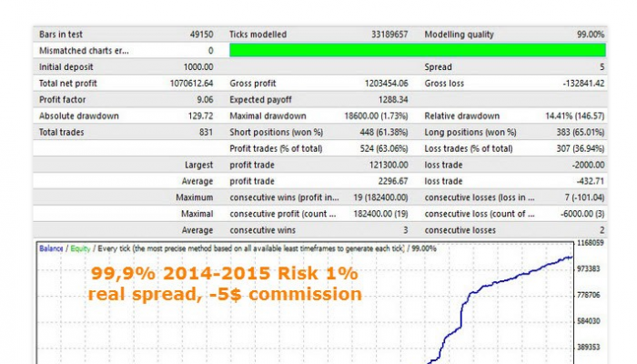637x364 pixels.
Task: Click the Profit factor value 9.06
Action: [x=205, y=99]
